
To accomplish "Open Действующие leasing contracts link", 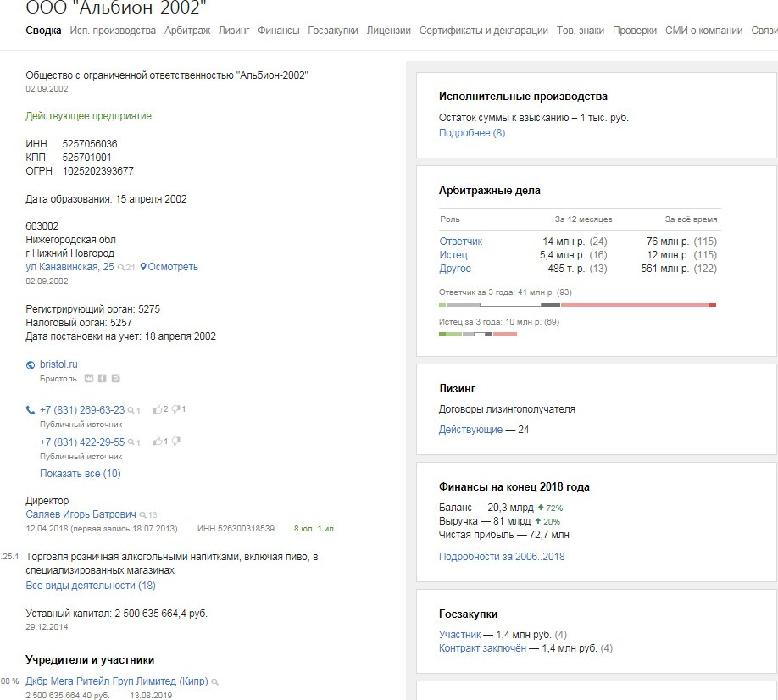I will pyautogui.click(x=471, y=430).
